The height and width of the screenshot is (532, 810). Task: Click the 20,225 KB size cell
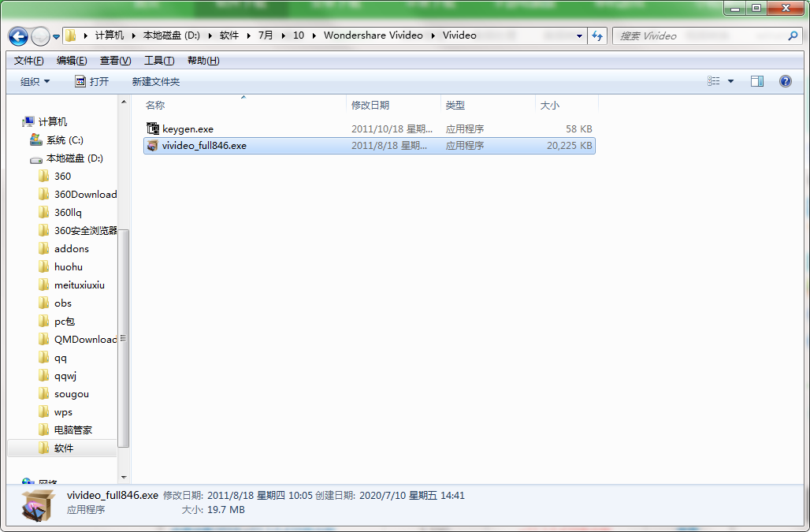pos(569,146)
